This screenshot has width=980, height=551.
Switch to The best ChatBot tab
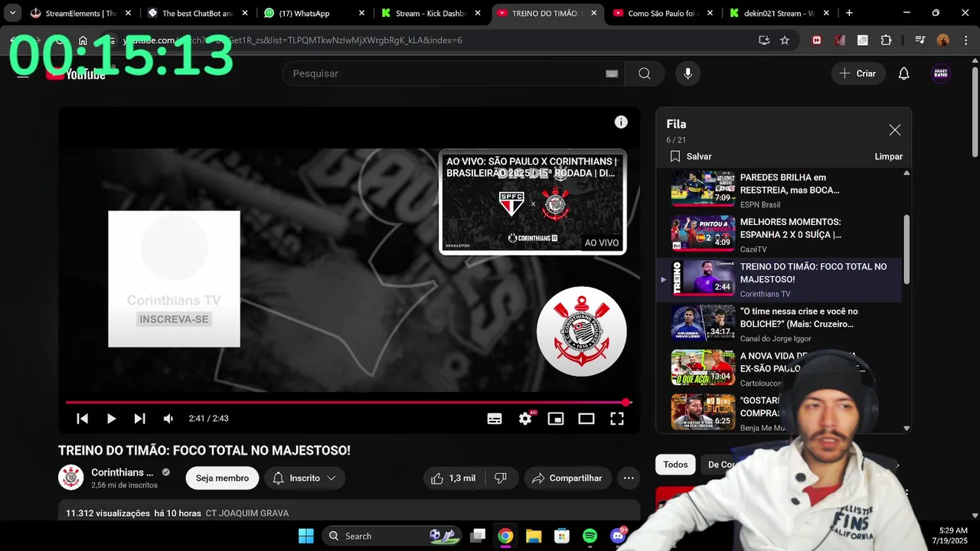coord(198,13)
